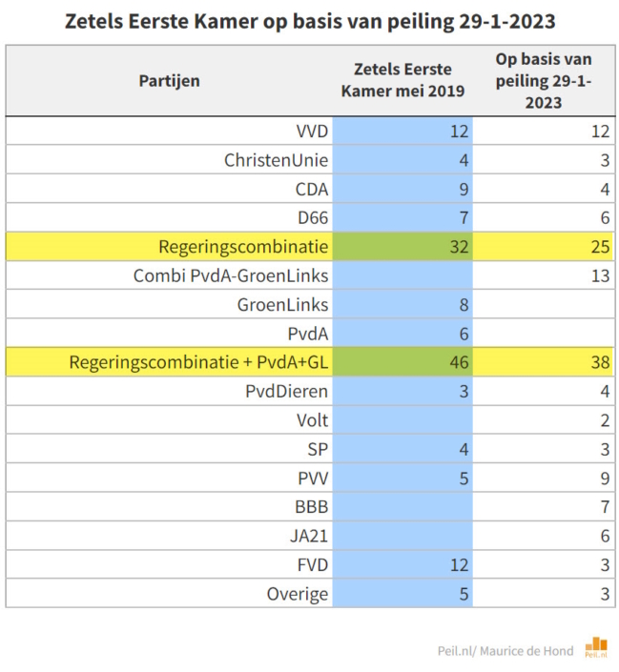Select the Overige row label
619x672 pixels.
[298, 594]
